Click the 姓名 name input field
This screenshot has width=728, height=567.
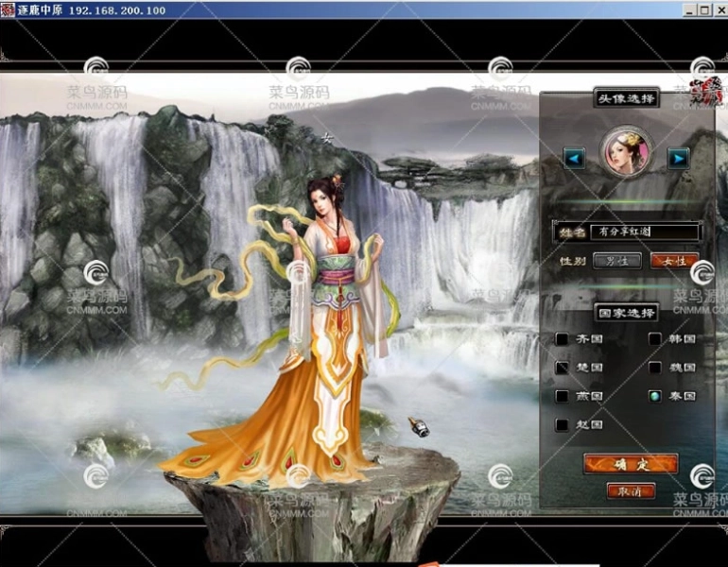pos(645,232)
